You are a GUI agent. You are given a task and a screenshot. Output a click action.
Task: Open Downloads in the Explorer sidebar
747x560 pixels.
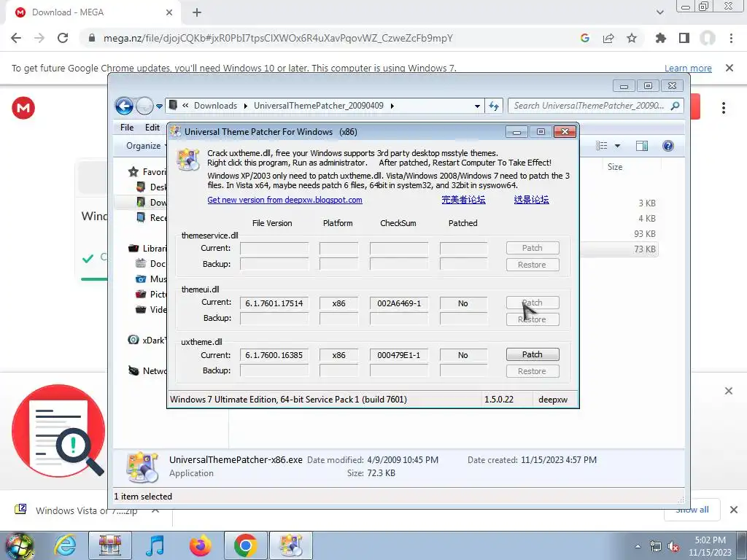tap(152, 203)
